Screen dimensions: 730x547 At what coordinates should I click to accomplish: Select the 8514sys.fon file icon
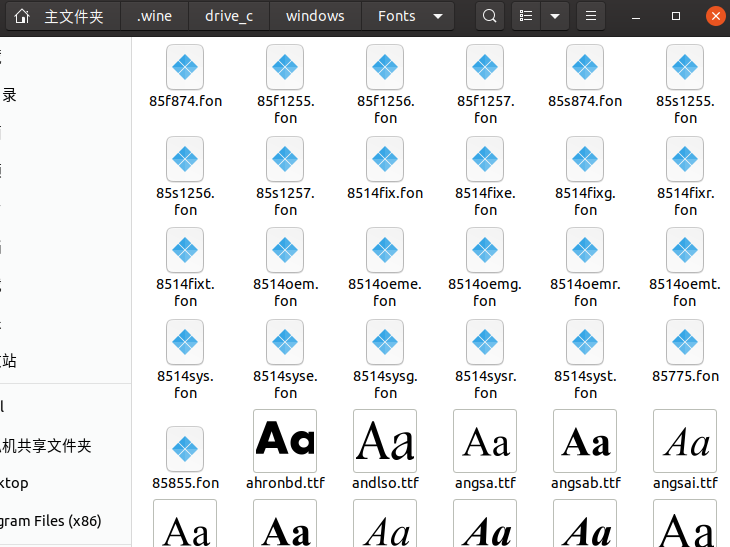point(185,342)
